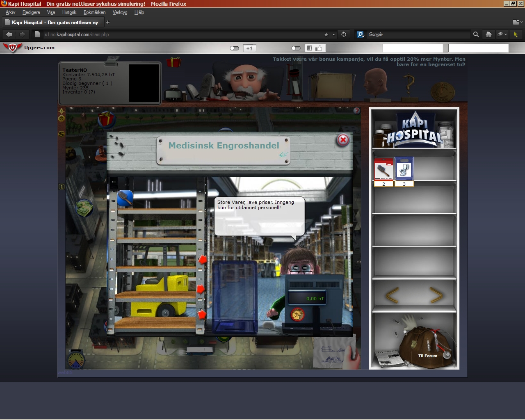Click the S icon on left sidebar

tap(62, 134)
